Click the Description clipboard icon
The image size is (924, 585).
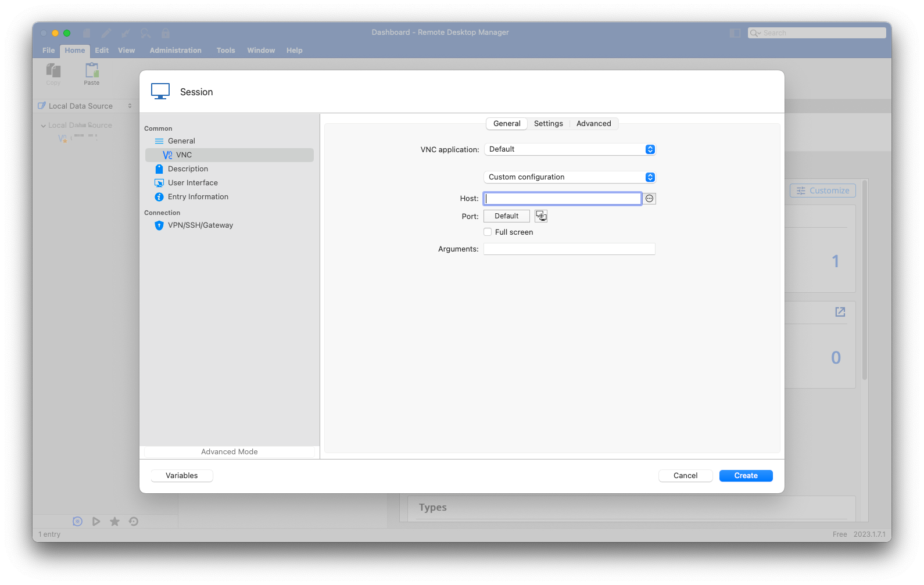click(x=159, y=169)
